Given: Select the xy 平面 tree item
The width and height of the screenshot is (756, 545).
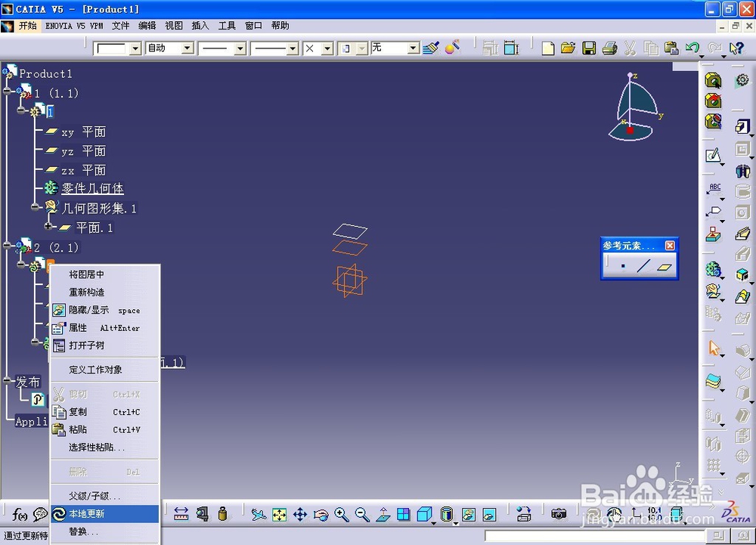Looking at the screenshot, I should tap(83, 132).
